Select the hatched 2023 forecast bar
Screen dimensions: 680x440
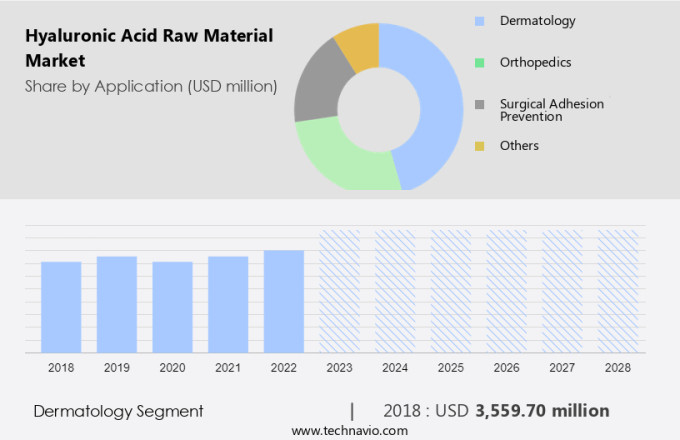coord(339,291)
